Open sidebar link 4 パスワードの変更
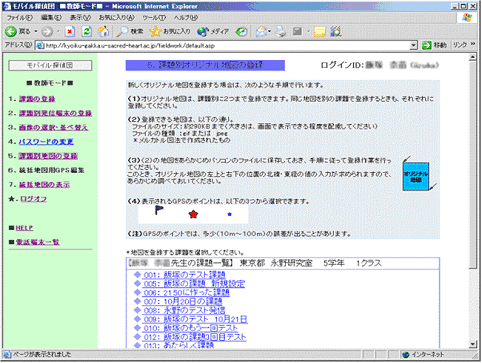This screenshot has height=363, width=482. coord(46,142)
